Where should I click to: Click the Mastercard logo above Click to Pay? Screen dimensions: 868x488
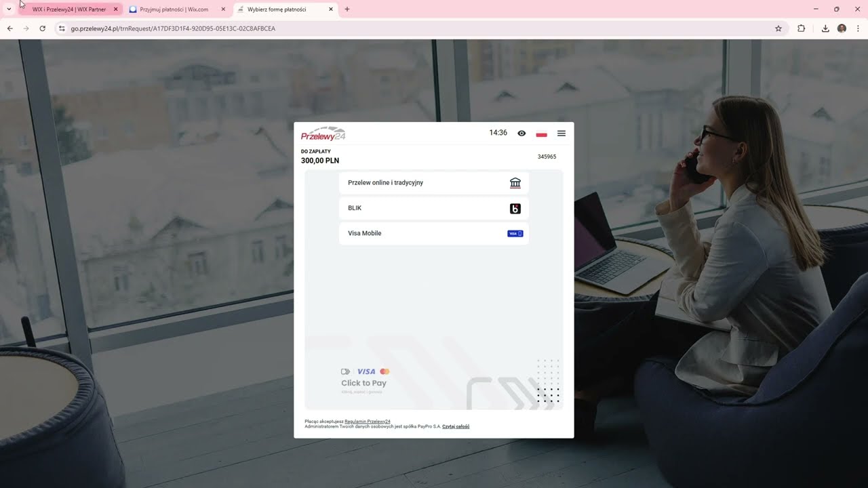pyautogui.click(x=384, y=371)
